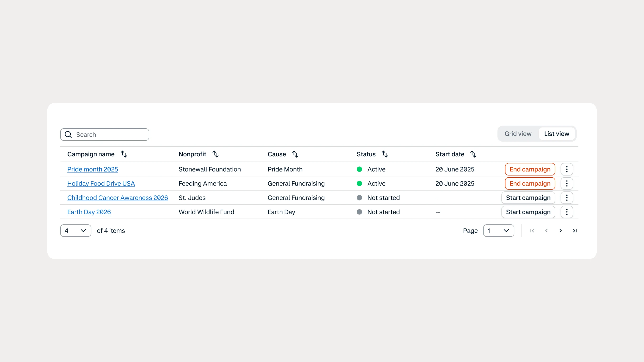Sort the Start date column
The width and height of the screenshot is (644, 362).
click(474, 154)
